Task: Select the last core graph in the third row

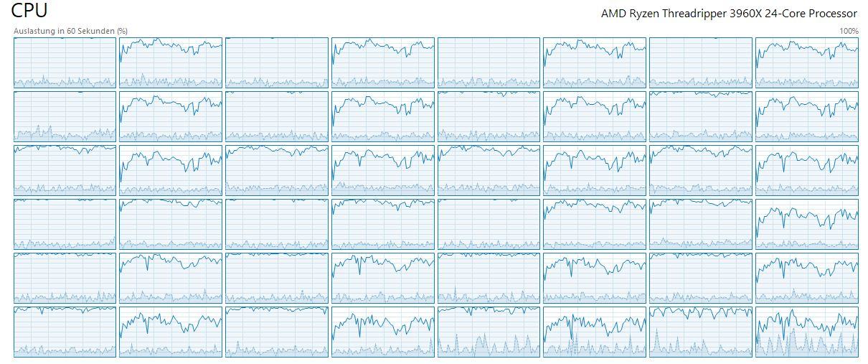Action: [807, 170]
